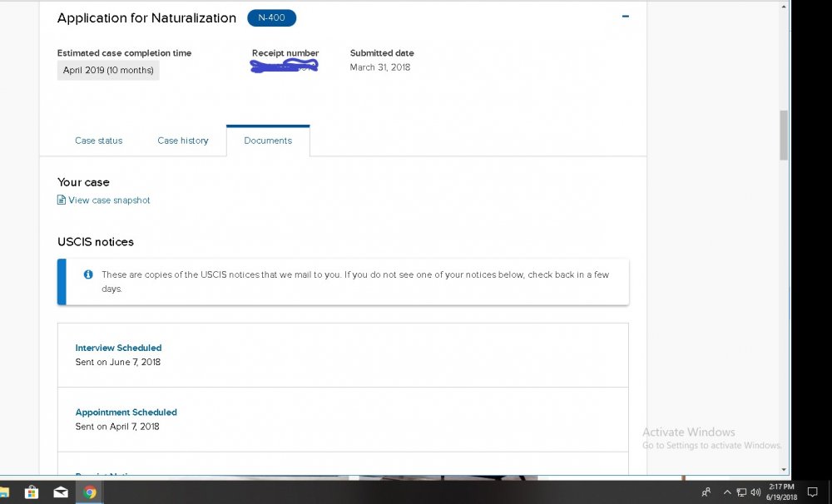Click the USCIS notices heading

tap(96, 242)
